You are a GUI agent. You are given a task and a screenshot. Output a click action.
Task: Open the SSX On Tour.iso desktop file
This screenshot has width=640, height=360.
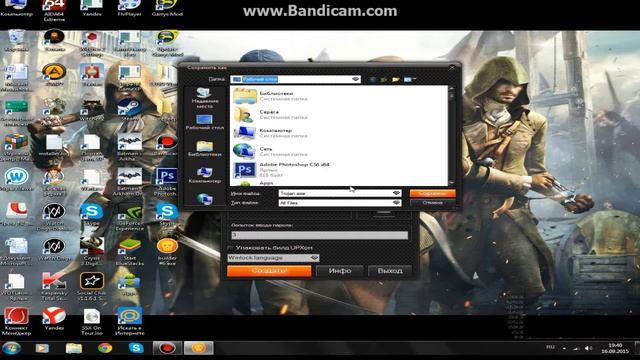click(91, 321)
